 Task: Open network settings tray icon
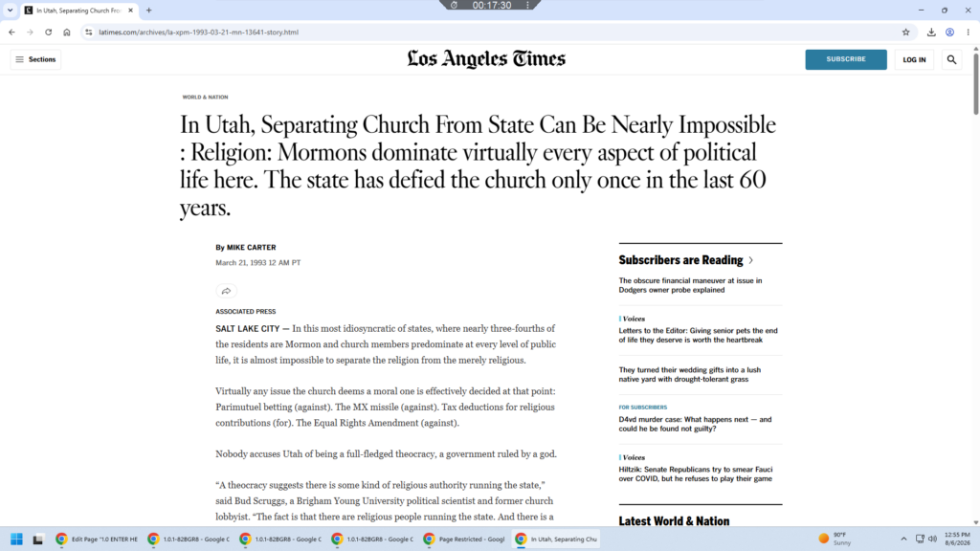click(x=920, y=539)
